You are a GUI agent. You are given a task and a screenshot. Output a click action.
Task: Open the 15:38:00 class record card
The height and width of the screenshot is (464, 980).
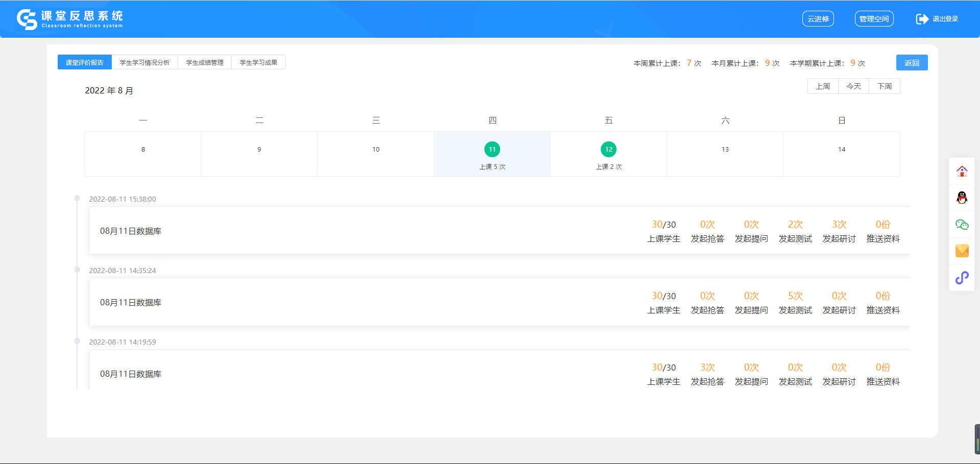click(357, 231)
